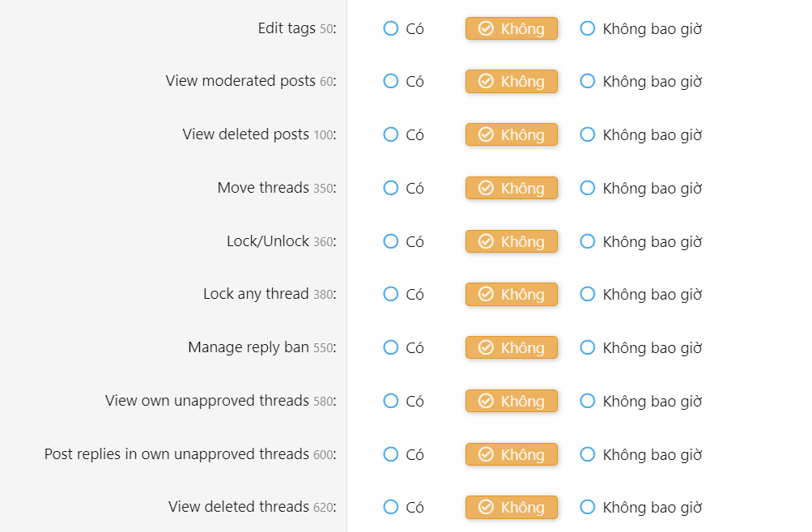812x532 pixels.
Task: Click Không for Manage reply ban
Action: coord(512,347)
